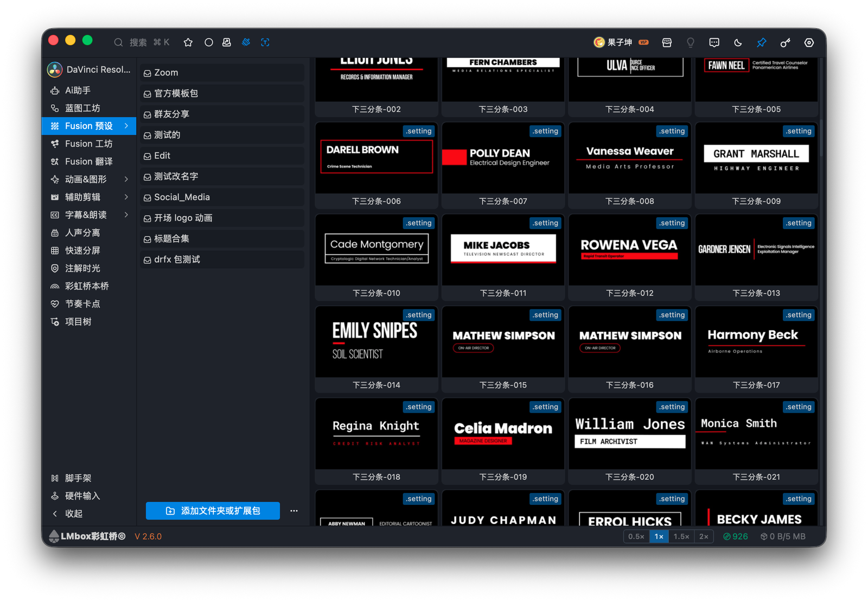Open the 官方模板包 folder
The image size is (868, 602).
(222, 93)
